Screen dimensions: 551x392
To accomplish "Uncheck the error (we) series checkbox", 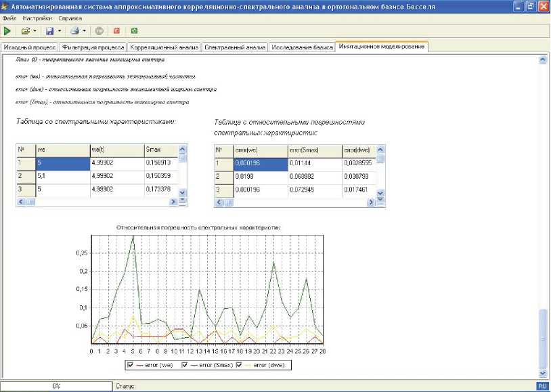I will [x=131, y=366].
